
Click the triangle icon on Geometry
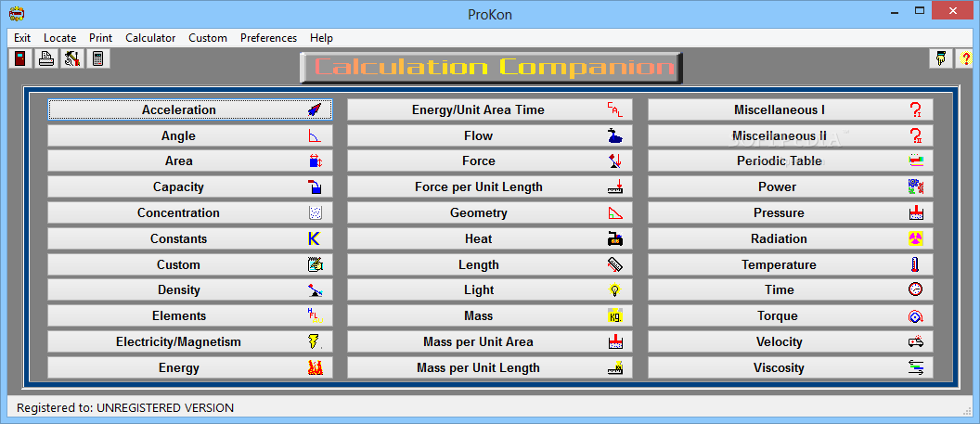(615, 213)
